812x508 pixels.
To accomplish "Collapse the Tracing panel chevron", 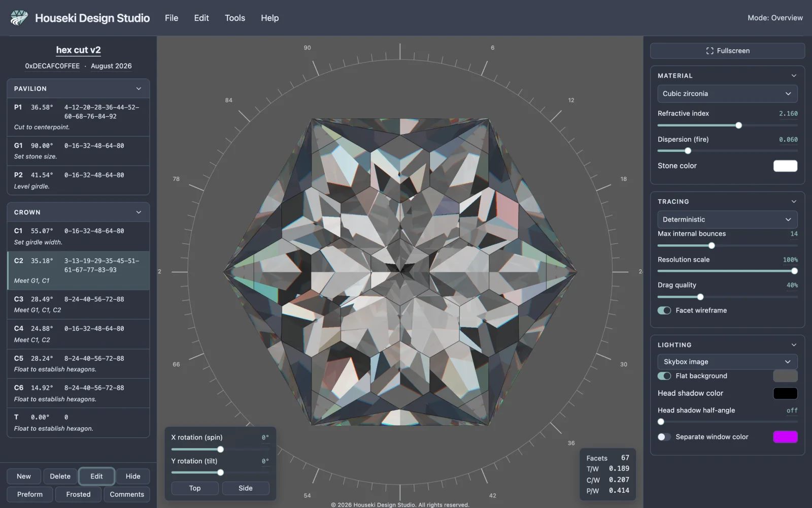I will (x=794, y=202).
